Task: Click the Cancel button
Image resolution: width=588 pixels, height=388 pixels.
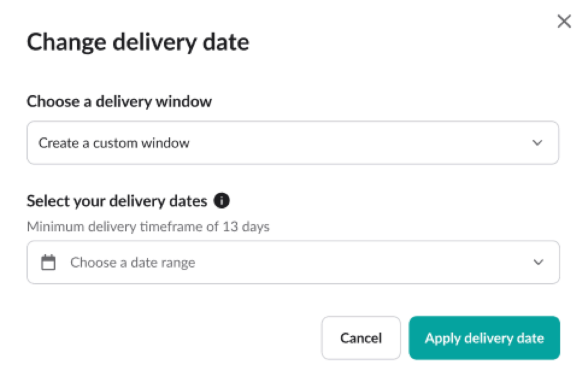Action: pyautogui.click(x=360, y=338)
